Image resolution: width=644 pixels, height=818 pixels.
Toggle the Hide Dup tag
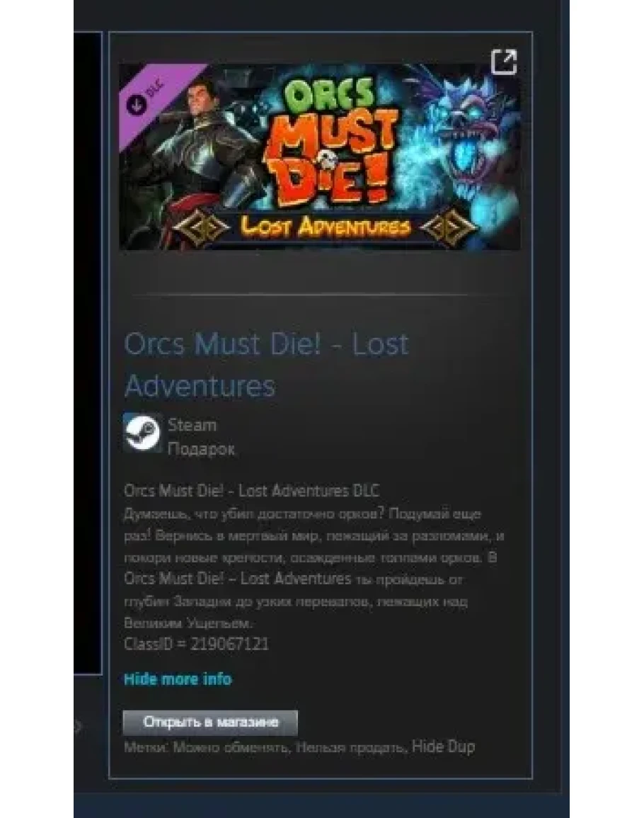coord(443,746)
